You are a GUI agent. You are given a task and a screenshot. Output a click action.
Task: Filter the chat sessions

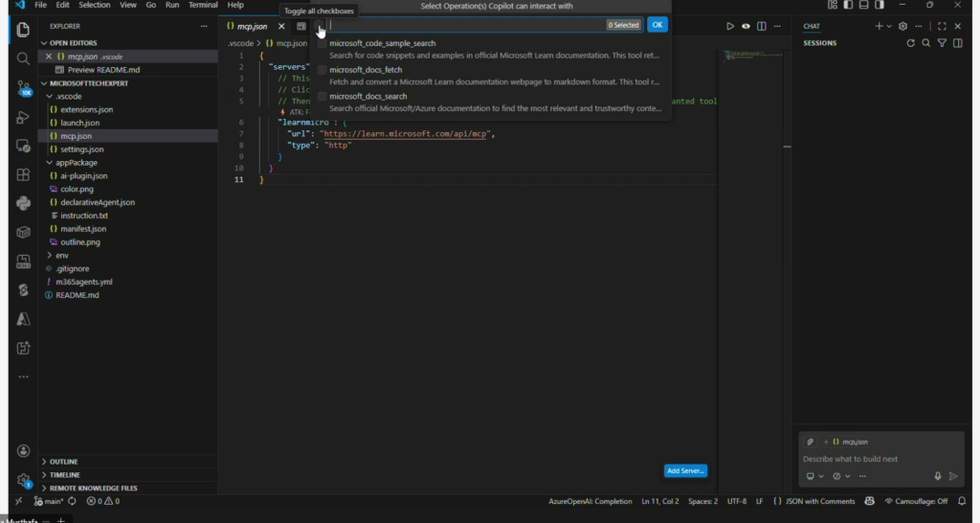click(942, 43)
